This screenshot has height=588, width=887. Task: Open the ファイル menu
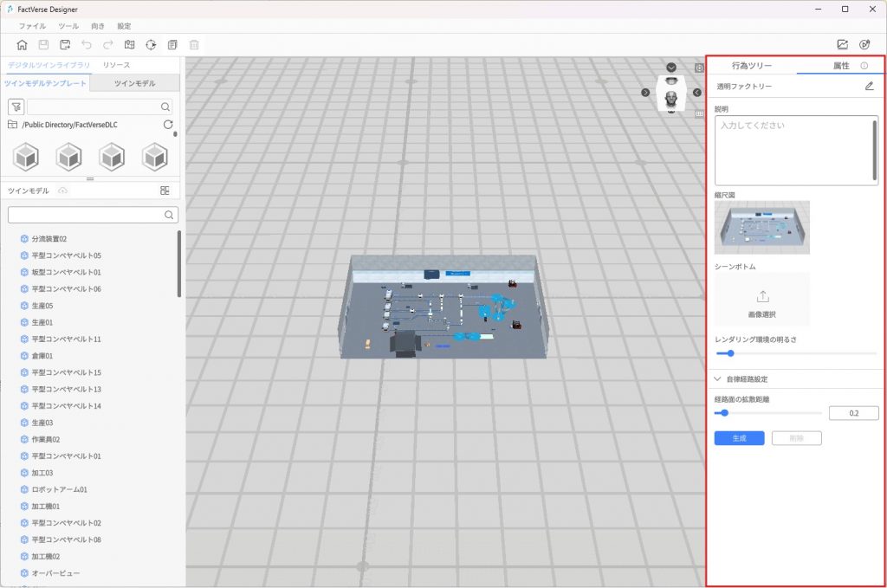[x=32, y=26]
